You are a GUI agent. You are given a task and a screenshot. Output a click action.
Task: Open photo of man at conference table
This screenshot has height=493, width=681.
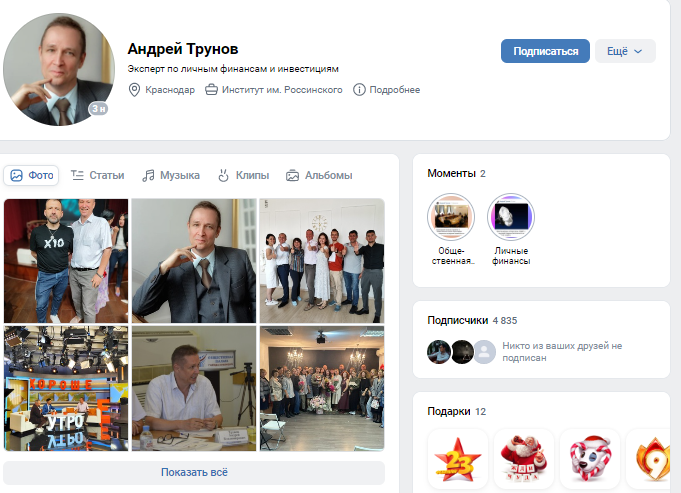point(194,389)
